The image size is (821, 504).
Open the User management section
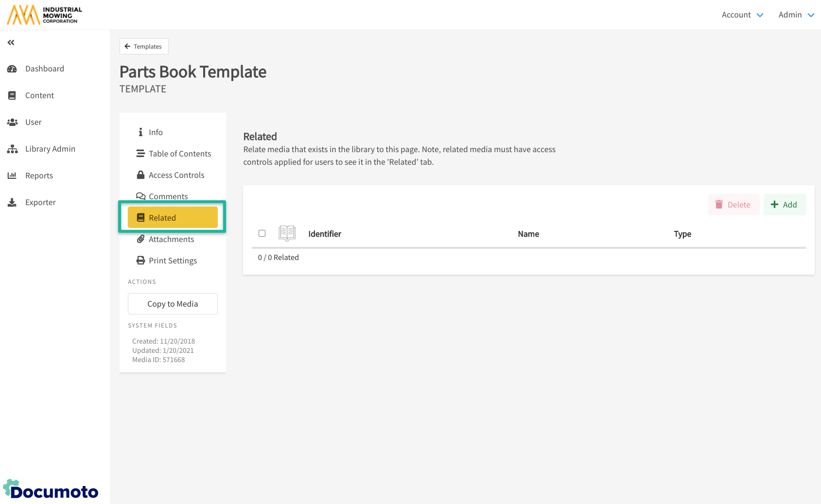[33, 122]
